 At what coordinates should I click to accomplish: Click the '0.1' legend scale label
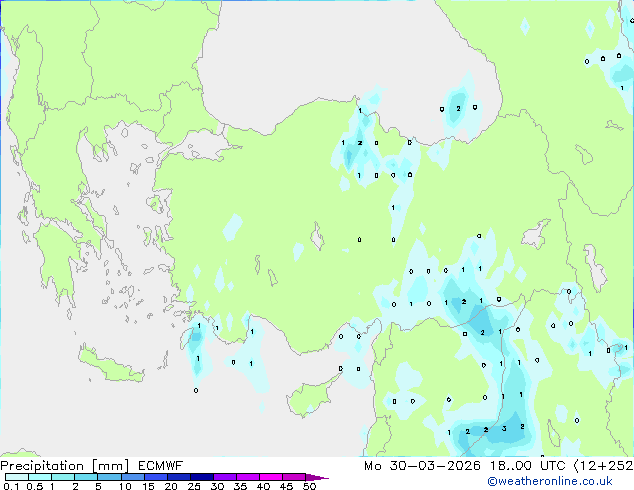click(x=11, y=486)
